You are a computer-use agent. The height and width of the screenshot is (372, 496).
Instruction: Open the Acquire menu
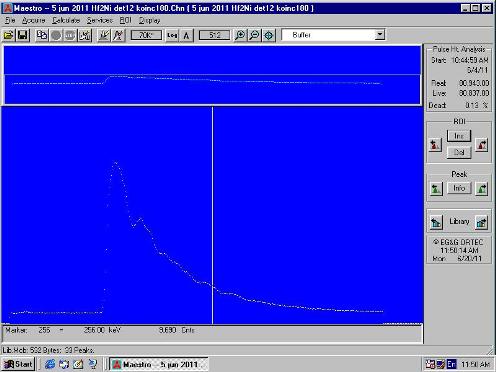(33, 20)
